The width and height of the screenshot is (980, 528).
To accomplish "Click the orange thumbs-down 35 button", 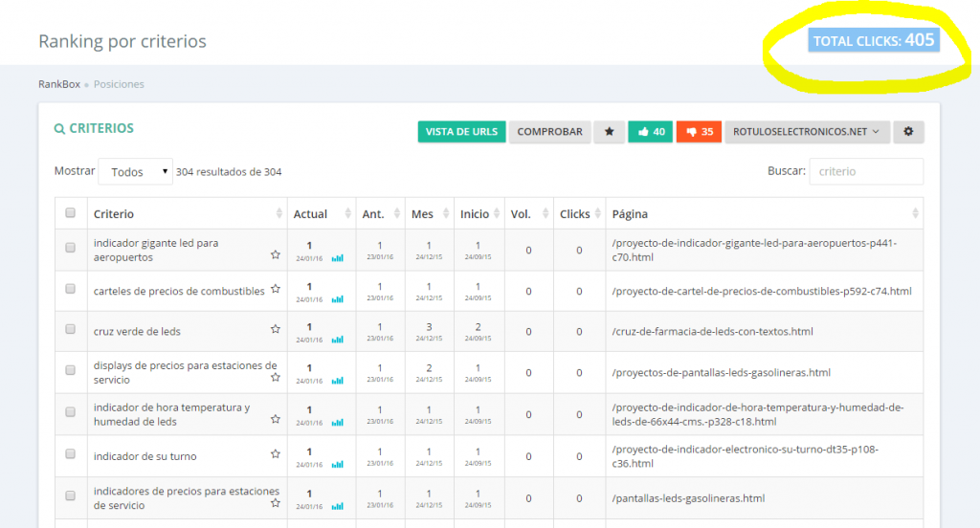I will [699, 132].
